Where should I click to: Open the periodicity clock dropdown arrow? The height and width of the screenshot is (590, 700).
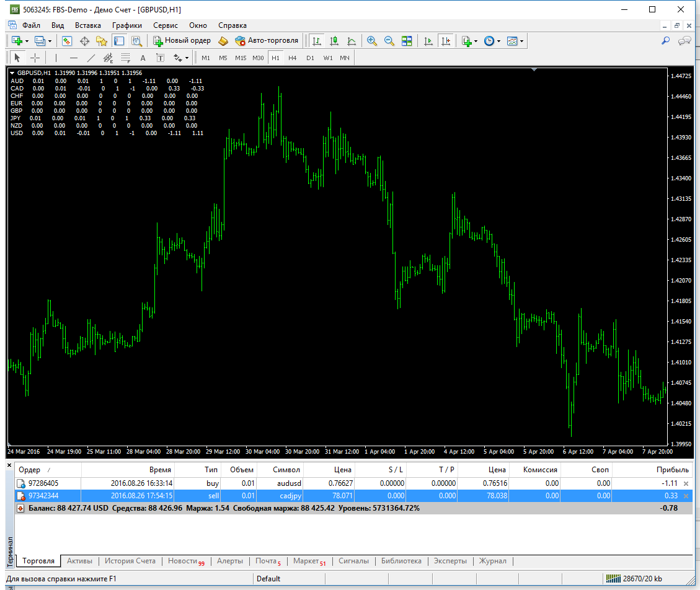(498, 42)
